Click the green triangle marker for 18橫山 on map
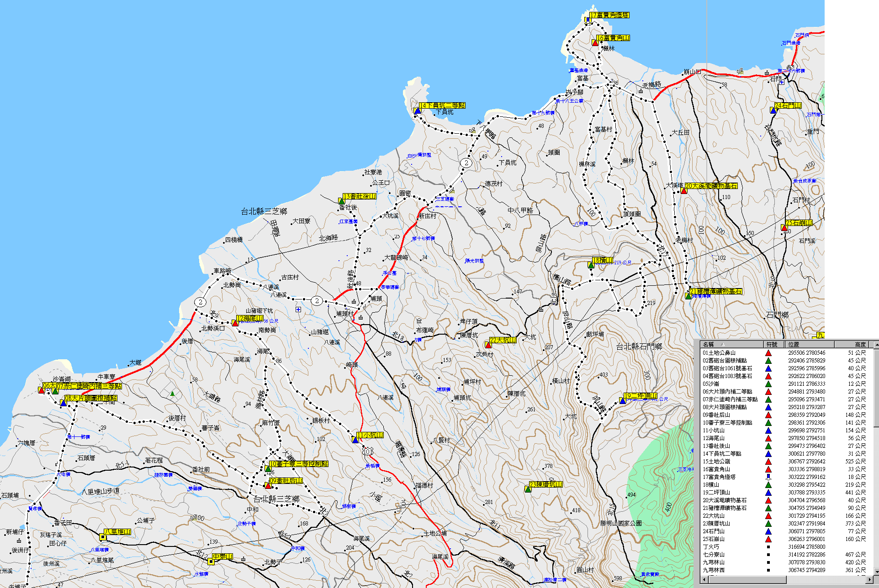Image resolution: width=879 pixels, height=588 pixels. tap(591, 265)
